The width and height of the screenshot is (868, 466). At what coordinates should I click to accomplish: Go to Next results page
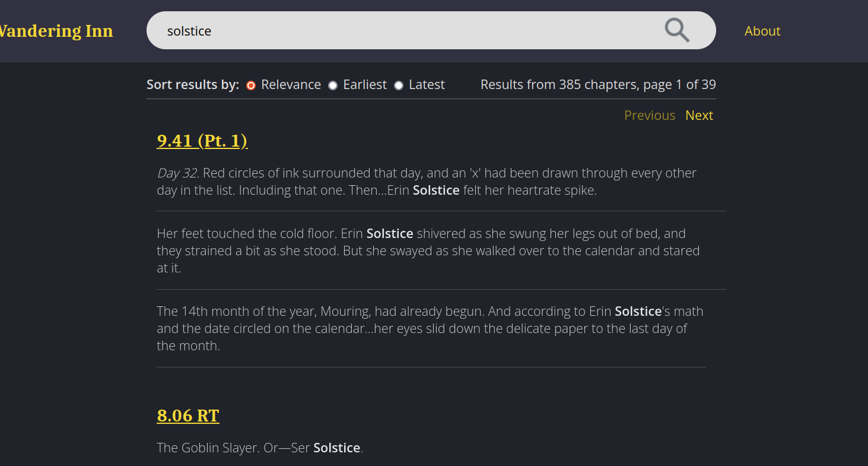[699, 115]
